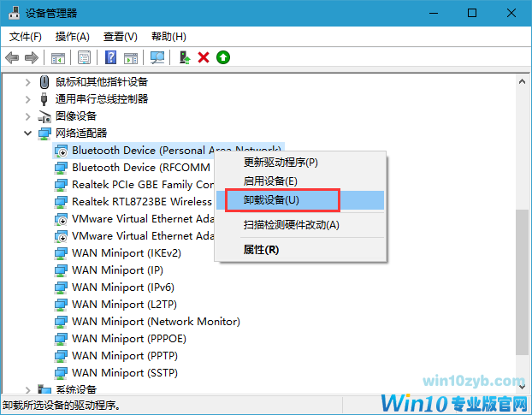The width and height of the screenshot is (532, 415).
Task: Click the vertical scrollbar thumb
Action: click(522, 282)
